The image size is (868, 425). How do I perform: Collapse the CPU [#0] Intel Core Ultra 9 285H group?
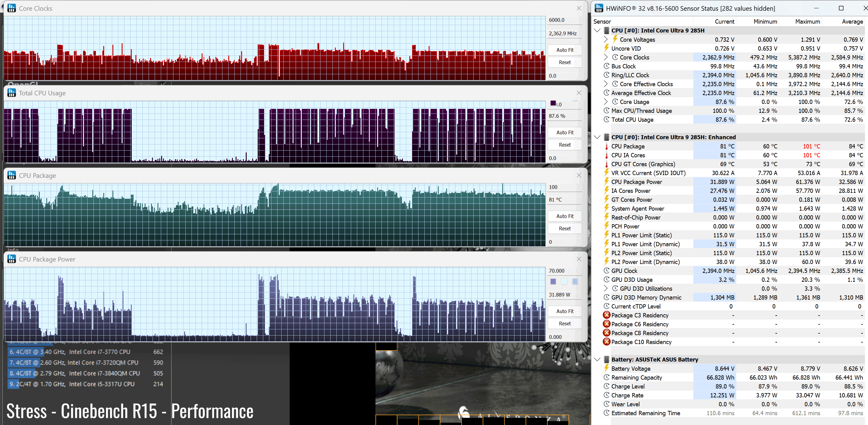(597, 30)
